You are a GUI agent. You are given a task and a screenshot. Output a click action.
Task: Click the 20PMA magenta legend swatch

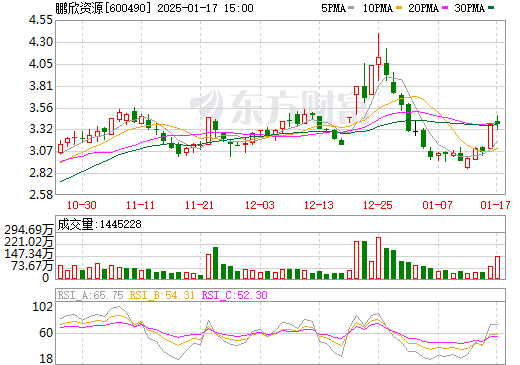tap(445, 8)
